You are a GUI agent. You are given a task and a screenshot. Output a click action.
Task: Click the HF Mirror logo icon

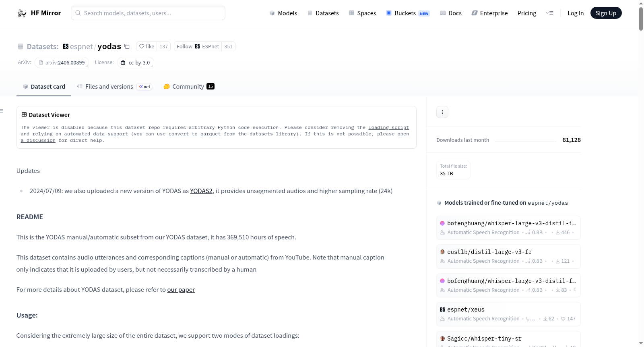(22, 13)
